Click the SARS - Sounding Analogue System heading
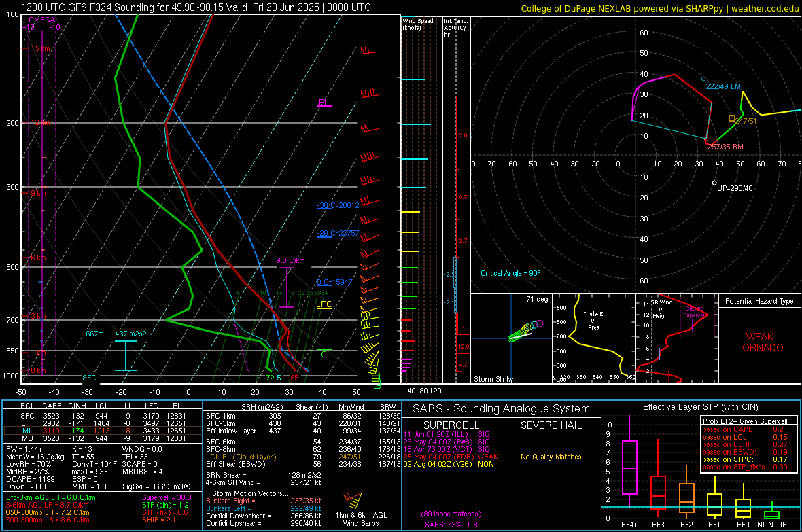Screen dimensions: 802x532 tap(501, 409)
